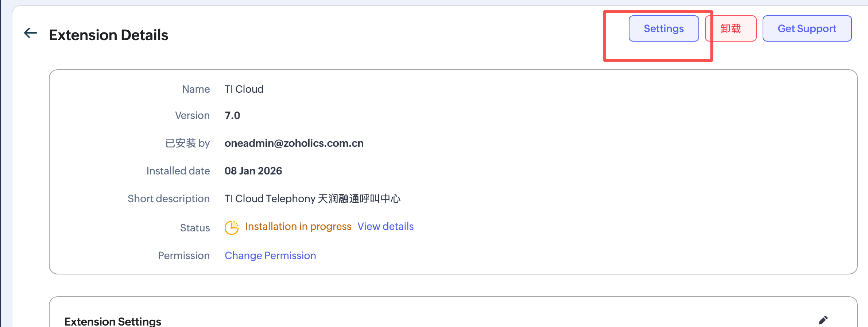
Task: Click the Status field label
Action: (x=195, y=228)
